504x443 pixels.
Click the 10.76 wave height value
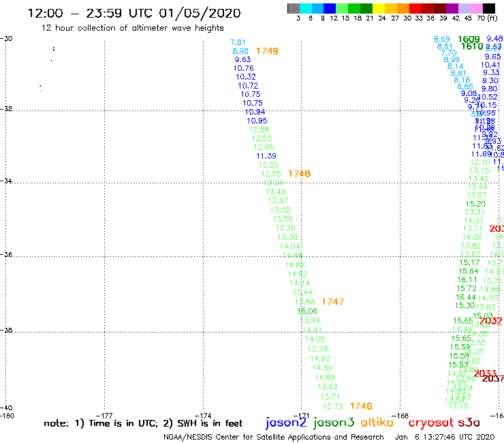click(x=243, y=69)
